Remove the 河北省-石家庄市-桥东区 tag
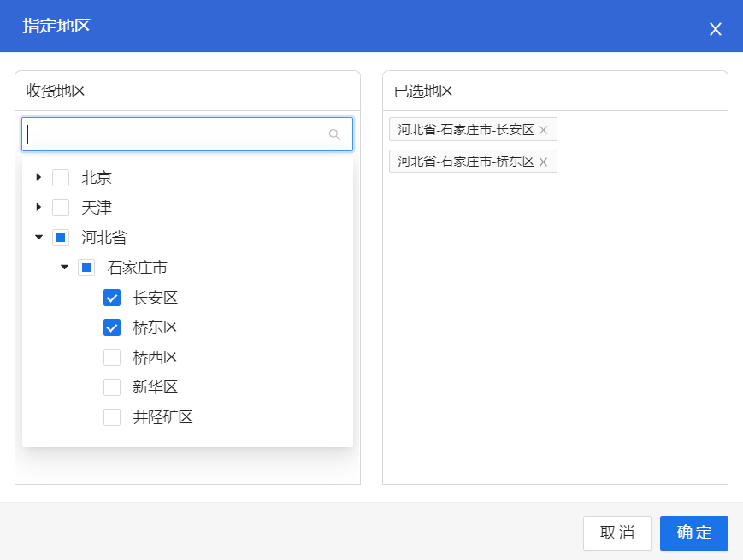This screenshot has height=560, width=743. click(x=543, y=162)
